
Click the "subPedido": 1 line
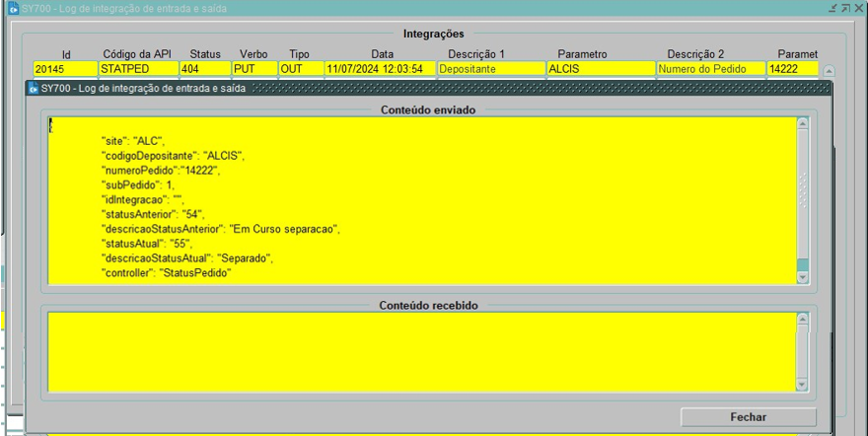138,185
